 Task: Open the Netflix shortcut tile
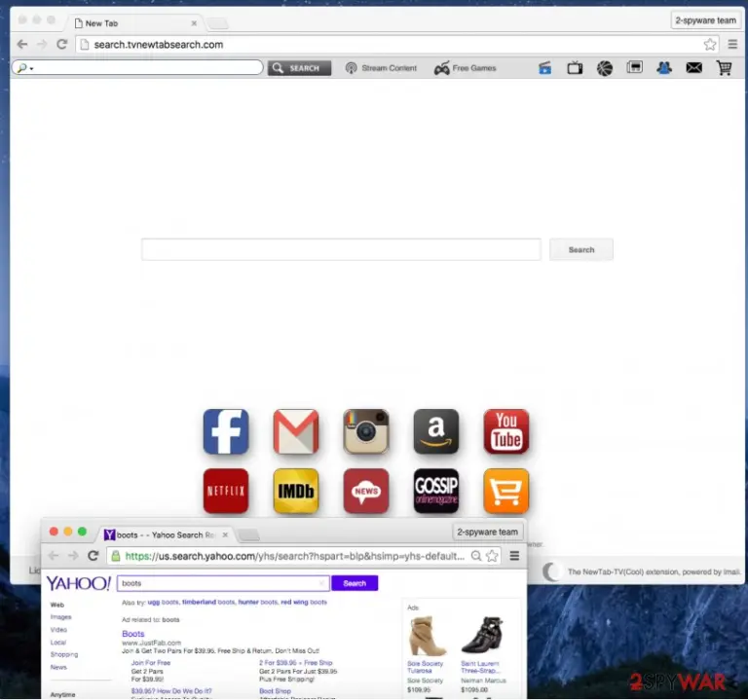point(226,491)
